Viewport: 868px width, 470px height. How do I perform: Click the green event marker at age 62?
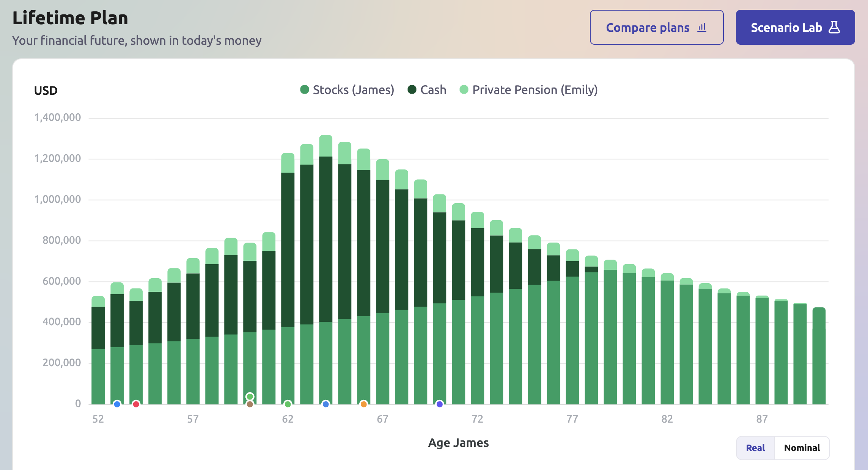[288, 404]
